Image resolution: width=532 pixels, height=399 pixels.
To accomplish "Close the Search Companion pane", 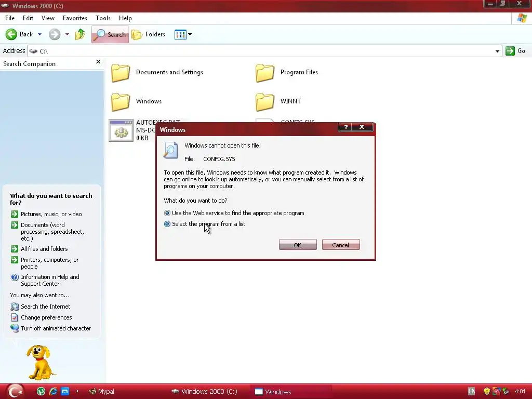I will point(98,62).
